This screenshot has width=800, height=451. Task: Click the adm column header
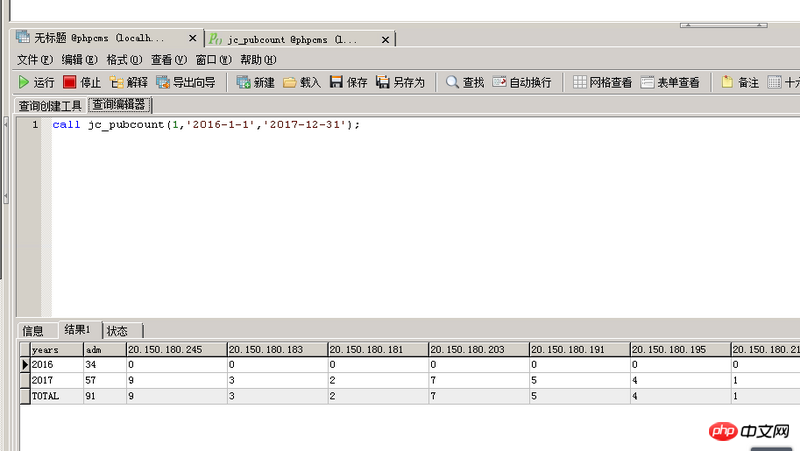tap(105, 349)
